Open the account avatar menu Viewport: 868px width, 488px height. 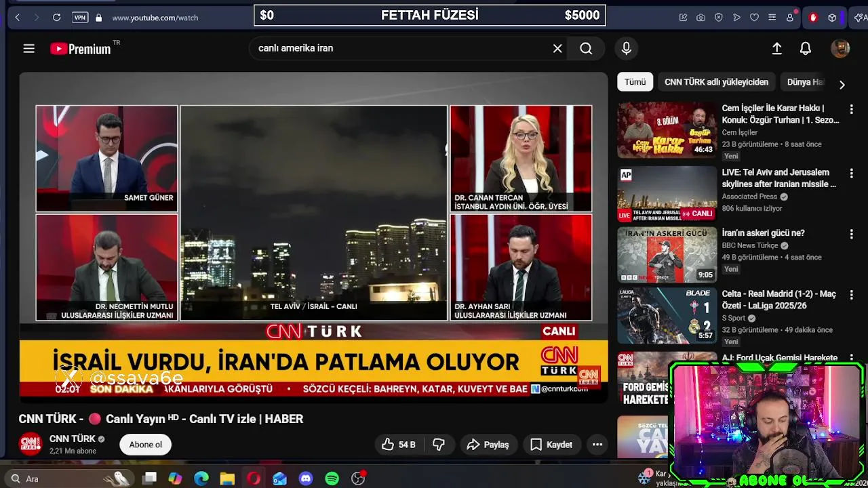pos(840,48)
